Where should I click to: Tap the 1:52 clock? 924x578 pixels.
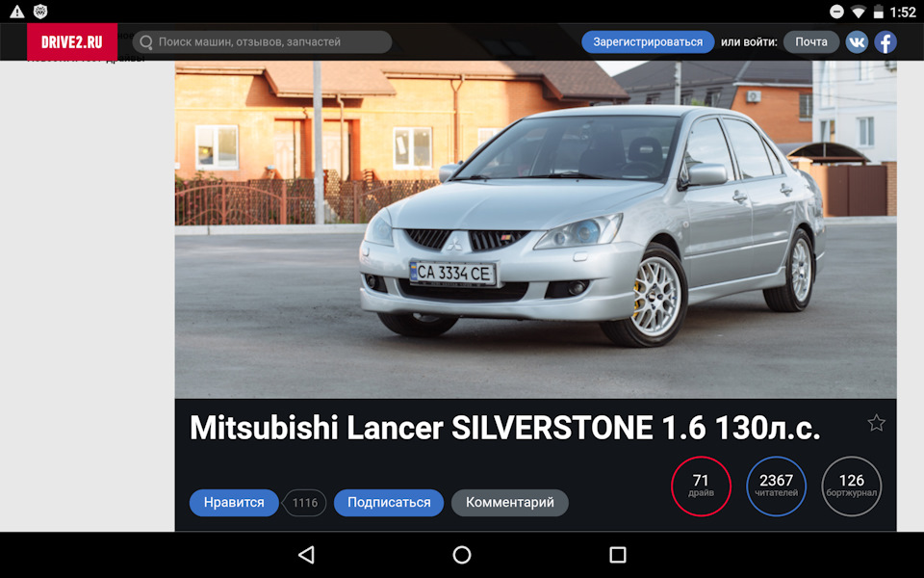[x=903, y=12]
